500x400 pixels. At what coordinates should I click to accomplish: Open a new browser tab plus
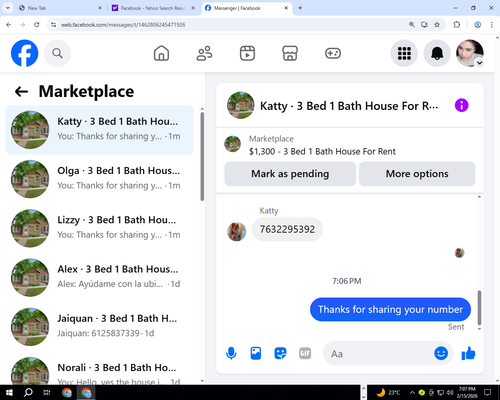click(300, 8)
